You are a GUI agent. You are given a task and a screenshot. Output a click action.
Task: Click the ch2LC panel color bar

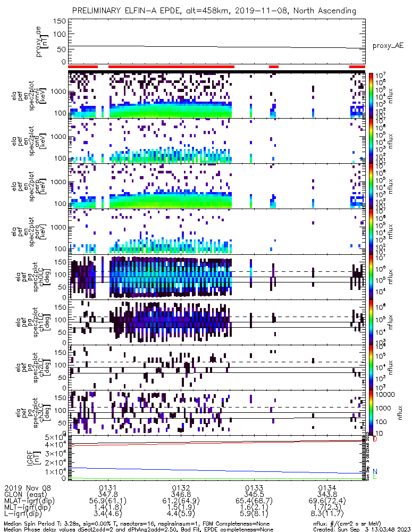pos(371,367)
